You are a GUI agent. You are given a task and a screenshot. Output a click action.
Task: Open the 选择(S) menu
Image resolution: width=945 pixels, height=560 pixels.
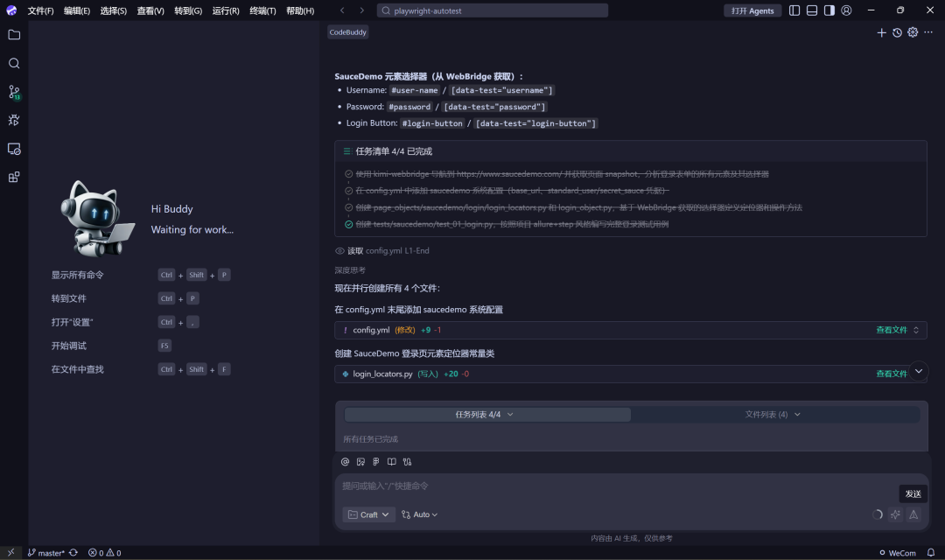coord(113,10)
